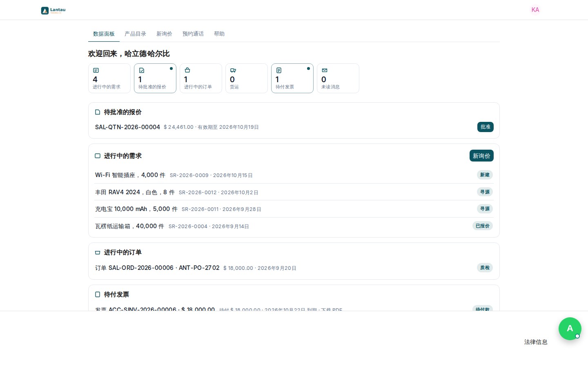Click the 质检 status badge
This screenshot has height=368, width=588.
(485, 267)
